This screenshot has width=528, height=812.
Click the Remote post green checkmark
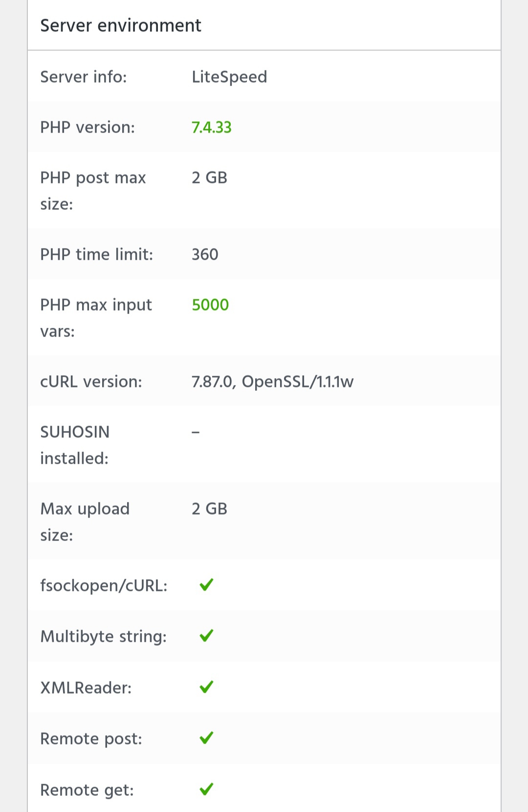click(x=207, y=738)
